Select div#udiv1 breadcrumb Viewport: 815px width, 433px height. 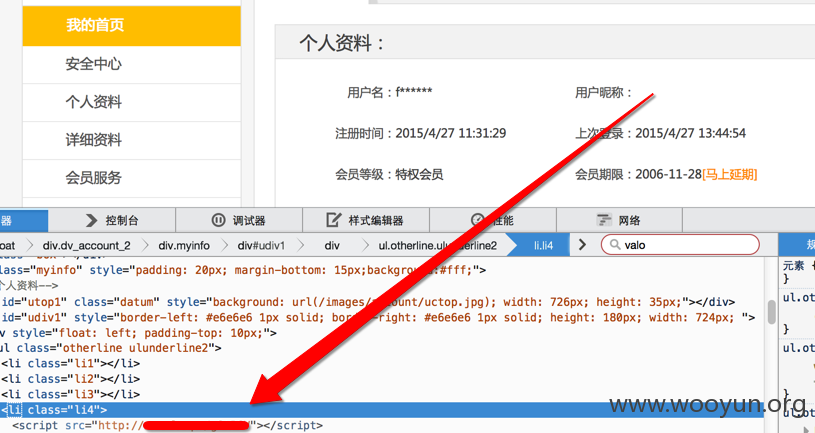(261, 245)
